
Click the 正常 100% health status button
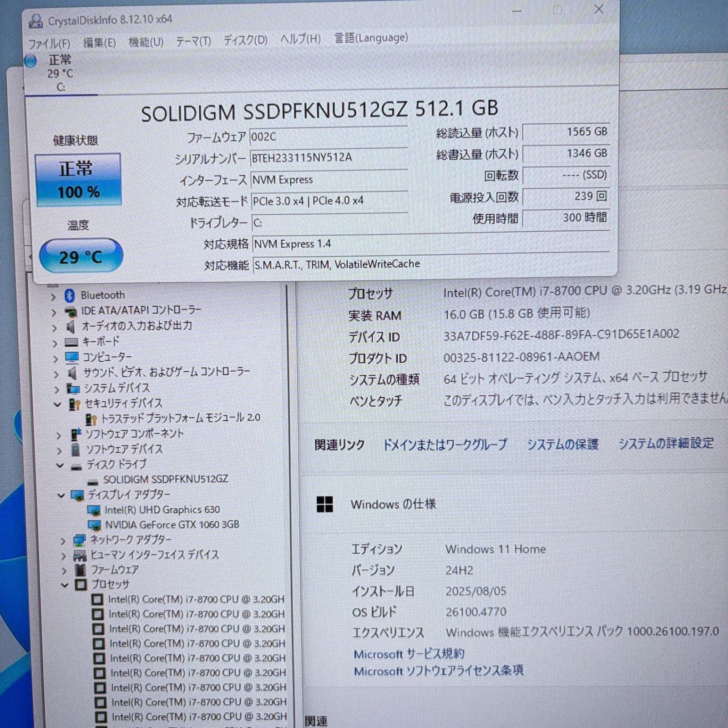pos(78,180)
